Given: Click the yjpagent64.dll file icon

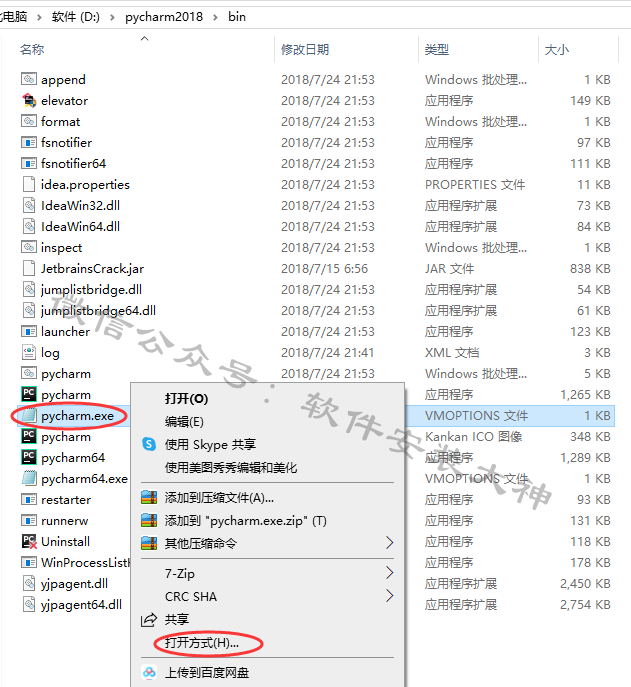Looking at the screenshot, I should pos(29,605).
